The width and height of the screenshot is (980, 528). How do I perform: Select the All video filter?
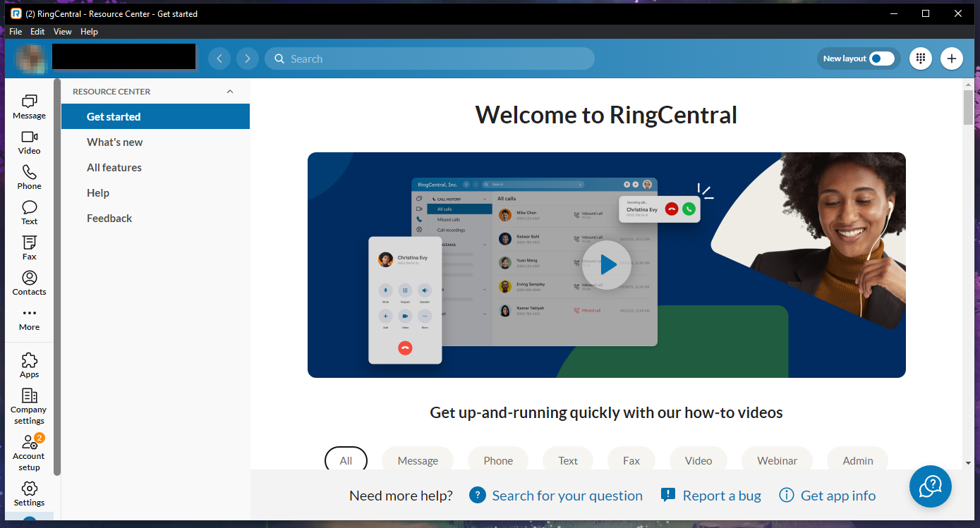tap(346, 460)
